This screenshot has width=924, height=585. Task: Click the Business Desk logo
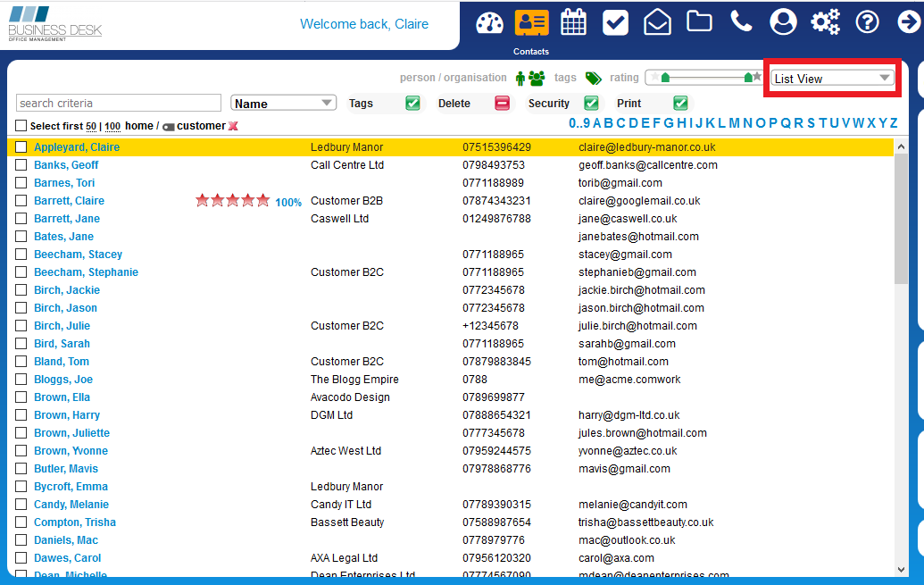coord(54,23)
